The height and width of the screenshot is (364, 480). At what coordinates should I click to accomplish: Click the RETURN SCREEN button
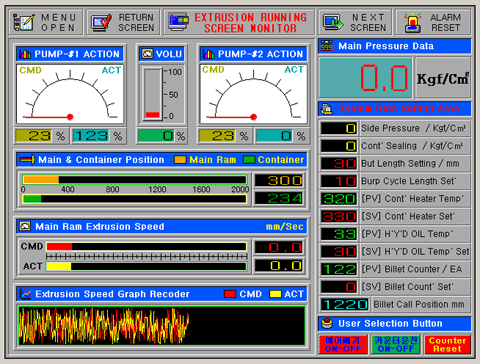point(123,22)
